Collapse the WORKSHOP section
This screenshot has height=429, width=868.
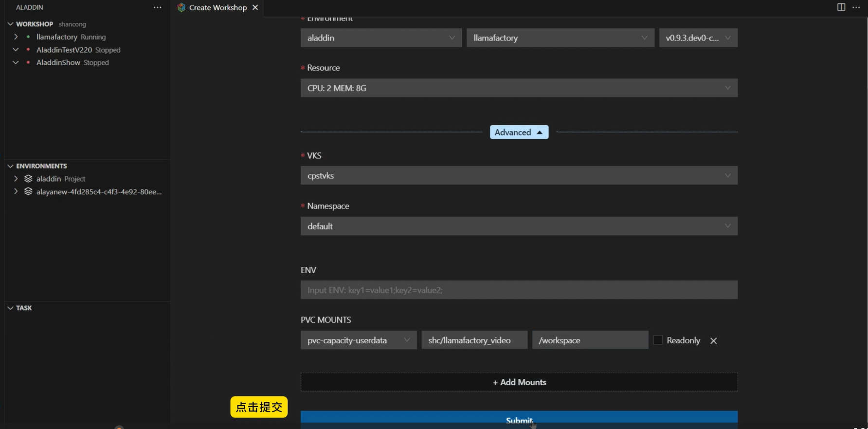pyautogui.click(x=10, y=24)
